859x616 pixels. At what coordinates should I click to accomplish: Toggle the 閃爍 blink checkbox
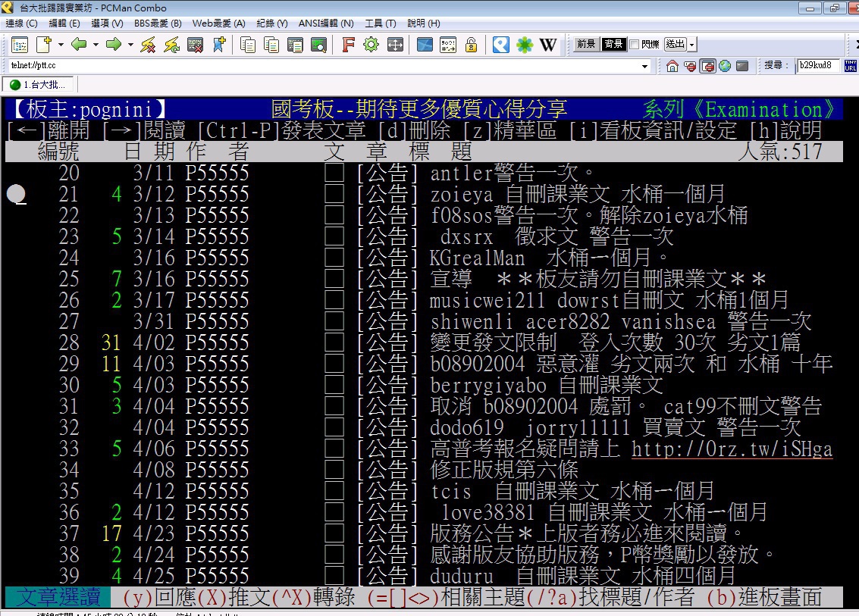(635, 45)
